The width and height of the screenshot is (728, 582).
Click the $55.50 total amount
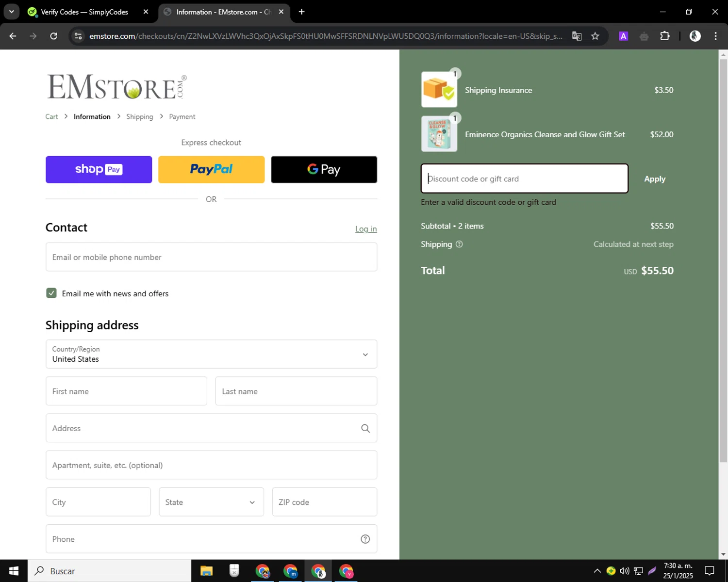click(657, 271)
